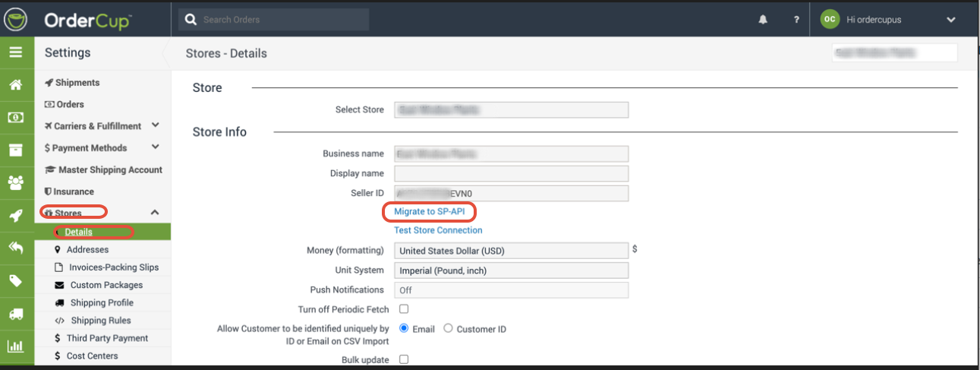Click the Cost Centers dollar icon
Screen dimensions: 980x370
[x=58, y=356]
